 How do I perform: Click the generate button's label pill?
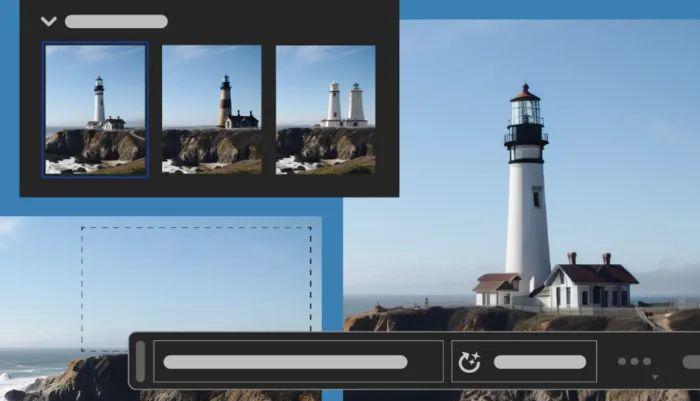point(540,362)
